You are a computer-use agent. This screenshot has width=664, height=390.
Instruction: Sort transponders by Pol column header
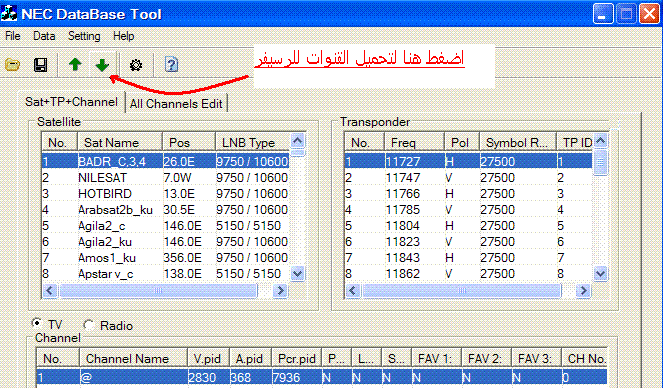(462, 142)
